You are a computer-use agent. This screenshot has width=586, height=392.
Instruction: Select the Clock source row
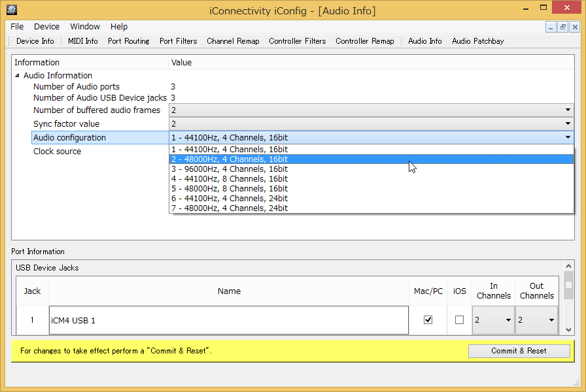click(57, 151)
